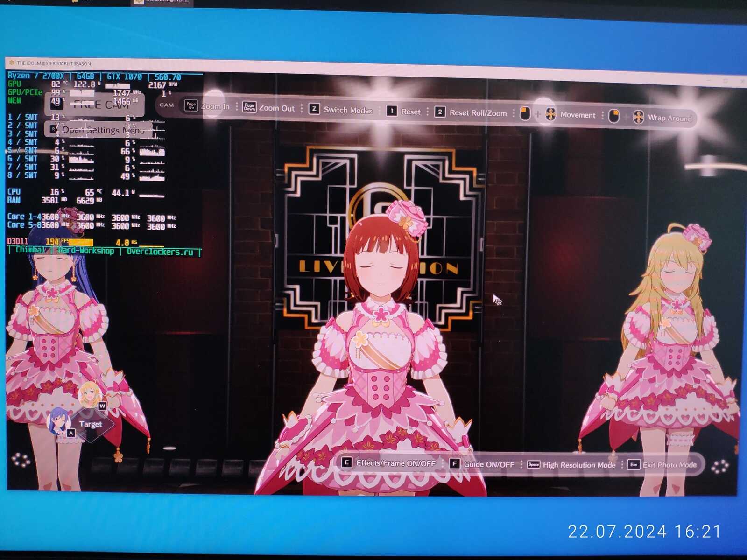The image size is (747, 560).
Task: Click the Switch Modes label
Action: pyautogui.click(x=348, y=110)
